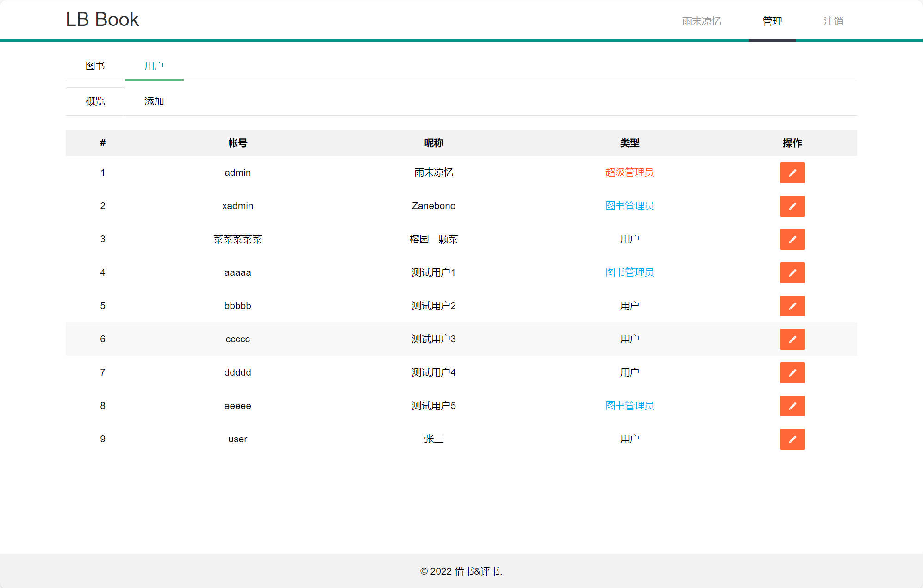This screenshot has height=588, width=923.
Task: Click the 超级管理员 type label
Action: pyautogui.click(x=629, y=173)
